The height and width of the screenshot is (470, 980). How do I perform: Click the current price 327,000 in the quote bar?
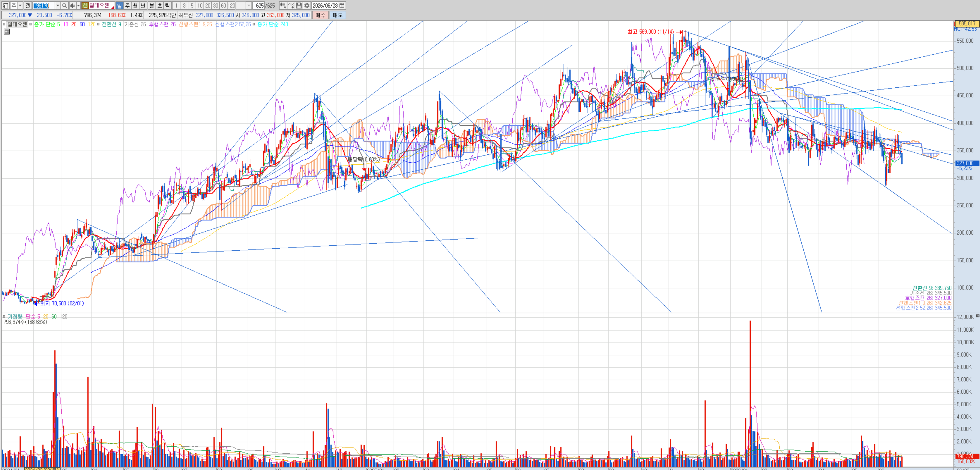click(18, 15)
